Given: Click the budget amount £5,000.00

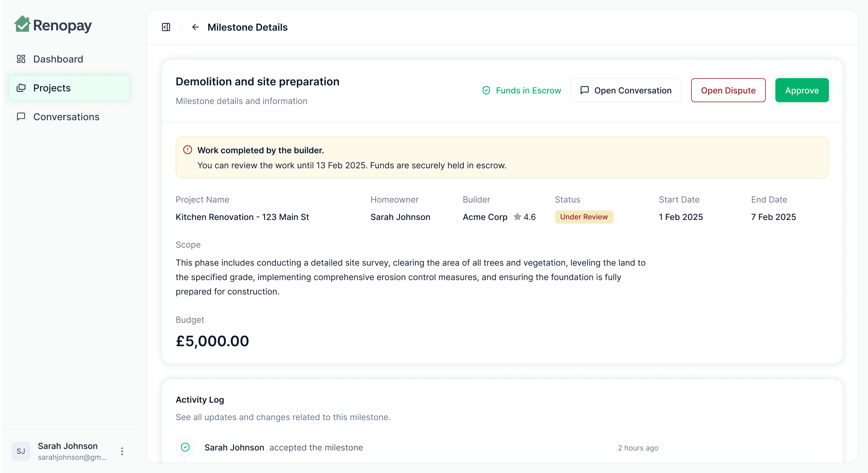Looking at the screenshot, I should (212, 341).
